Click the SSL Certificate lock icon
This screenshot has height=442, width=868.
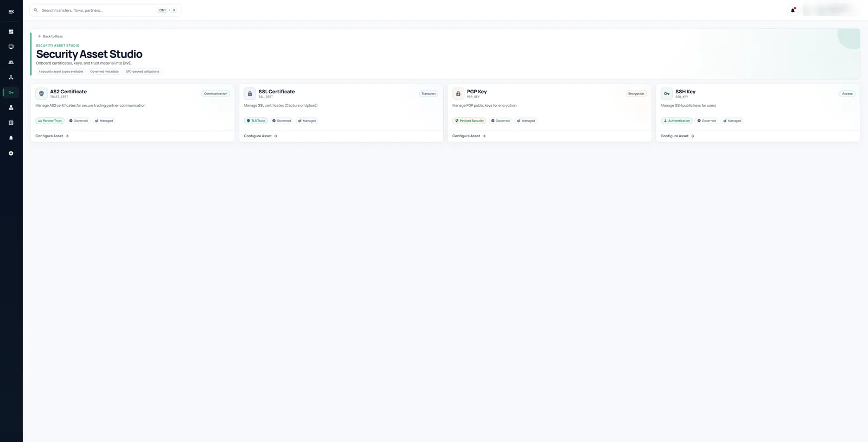pos(250,93)
